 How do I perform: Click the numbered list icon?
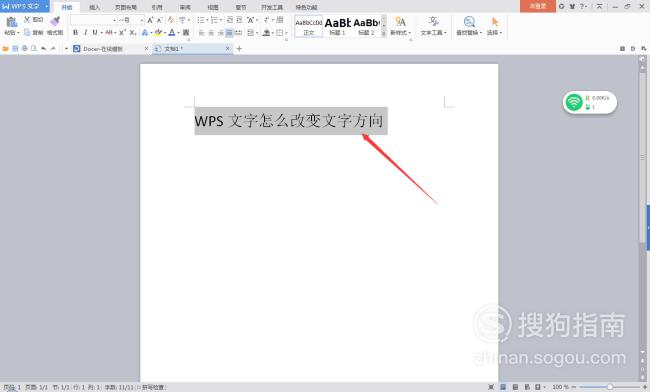click(x=214, y=20)
